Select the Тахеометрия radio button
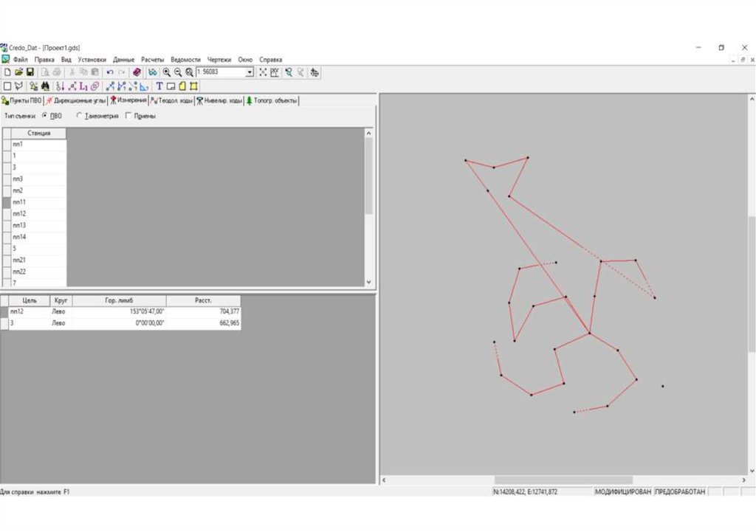The height and width of the screenshot is (532, 756). click(x=80, y=116)
